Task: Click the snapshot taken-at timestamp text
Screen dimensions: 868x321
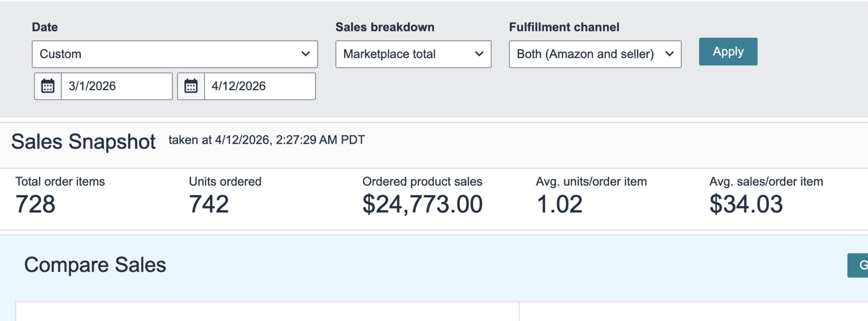Action: tap(266, 140)
